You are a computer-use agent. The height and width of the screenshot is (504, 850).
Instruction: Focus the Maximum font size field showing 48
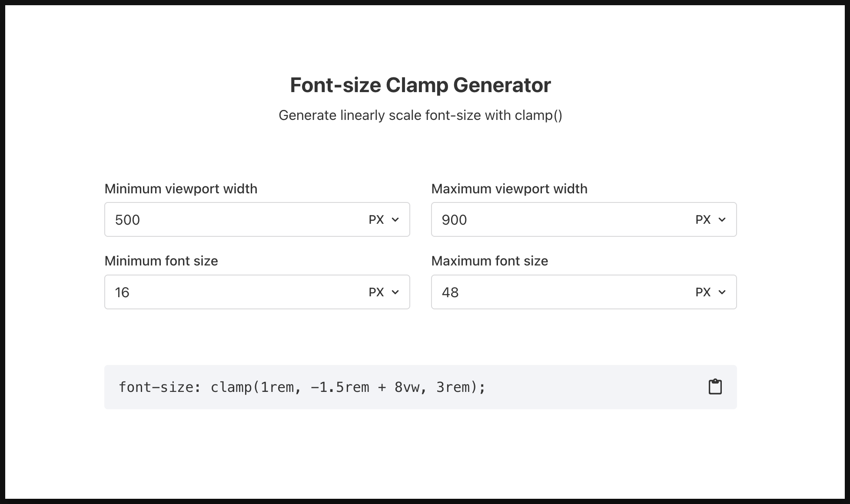(556, 292)
